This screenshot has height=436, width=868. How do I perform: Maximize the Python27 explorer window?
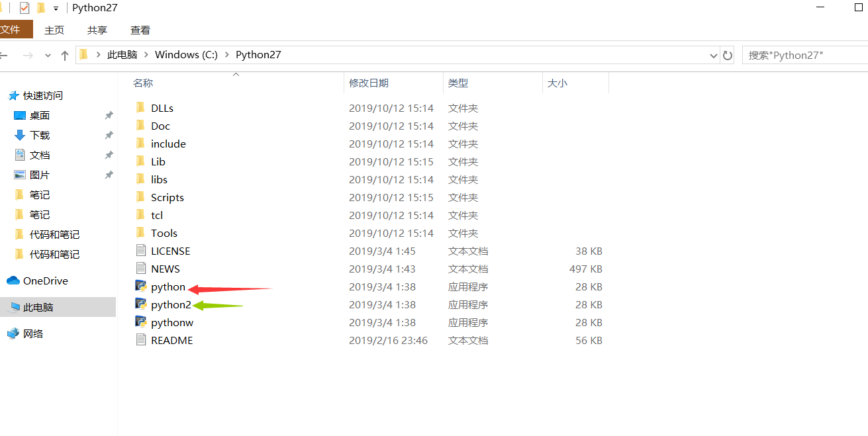coord(859,8)
